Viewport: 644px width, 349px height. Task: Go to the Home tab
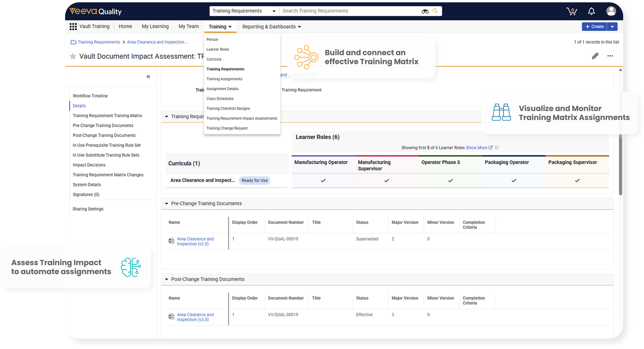125,27
